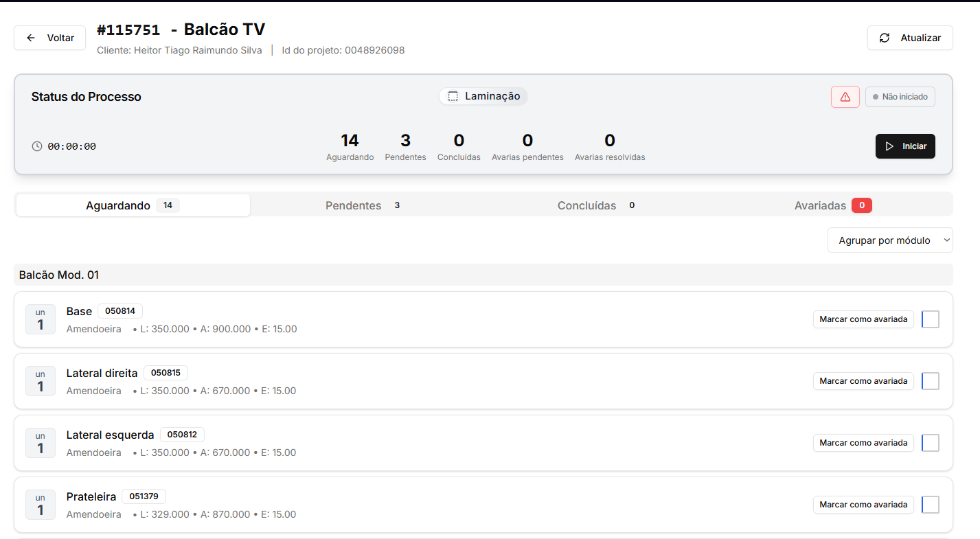Click the refresh icon in Atualizar button
Screen dimensions: 980x539
[x=885, y=38]
